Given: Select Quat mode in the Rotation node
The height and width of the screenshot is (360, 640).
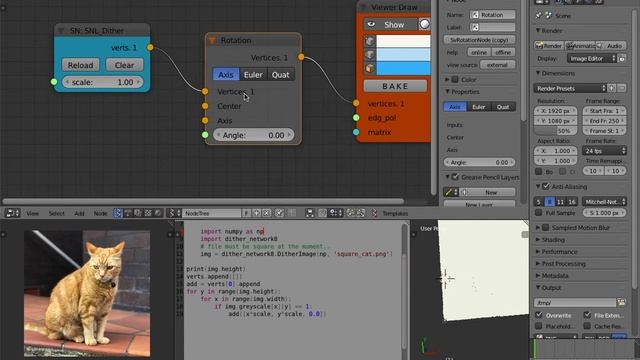Looking at the screenshot, I should click(280, 75).
